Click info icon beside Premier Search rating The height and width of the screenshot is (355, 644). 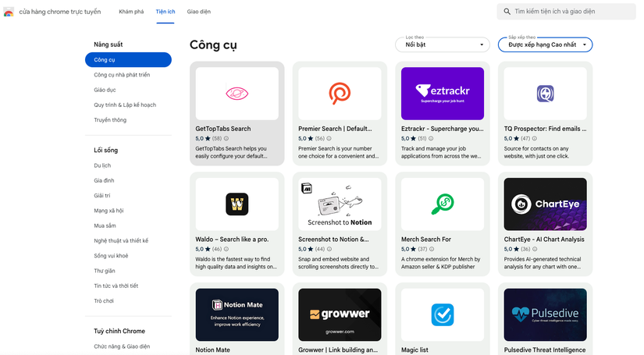[x=329, y=139]
